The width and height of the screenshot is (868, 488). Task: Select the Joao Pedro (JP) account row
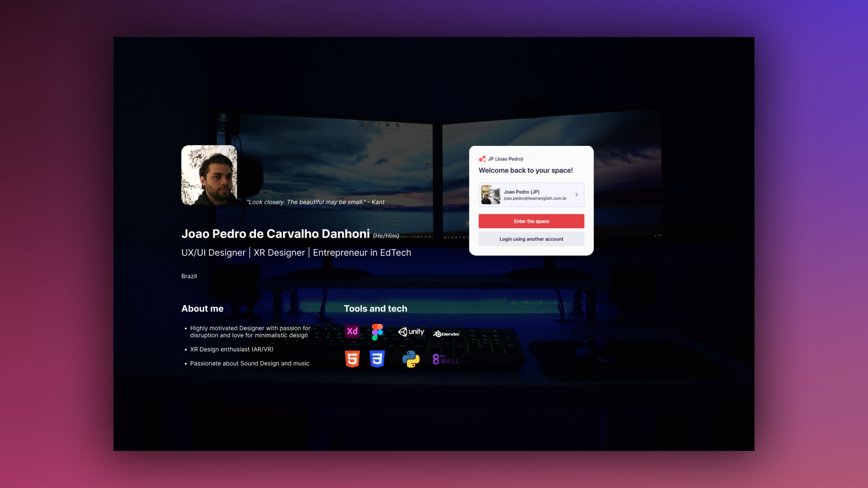point(531,195)
